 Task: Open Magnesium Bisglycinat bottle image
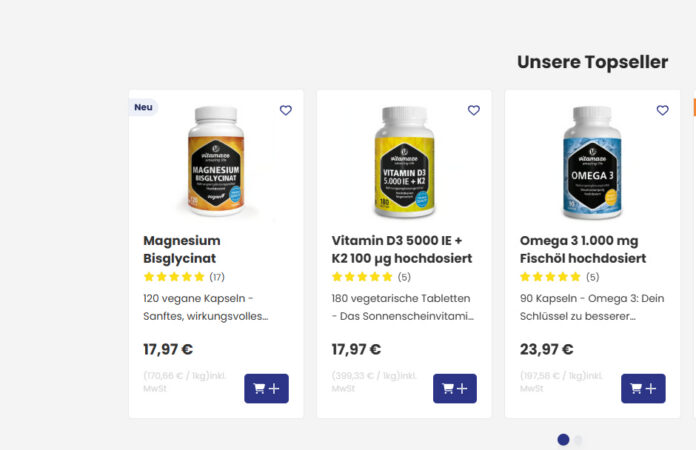(216, 162)
